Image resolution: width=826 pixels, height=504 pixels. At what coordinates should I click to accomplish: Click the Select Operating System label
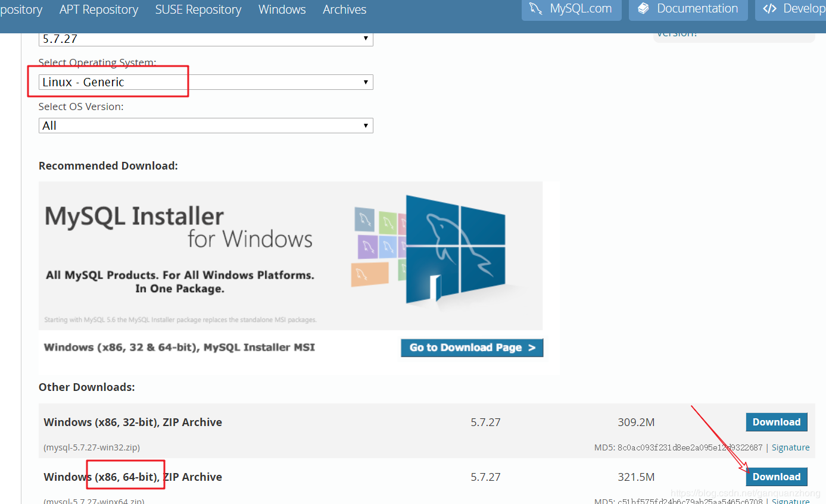click(98, 62)
